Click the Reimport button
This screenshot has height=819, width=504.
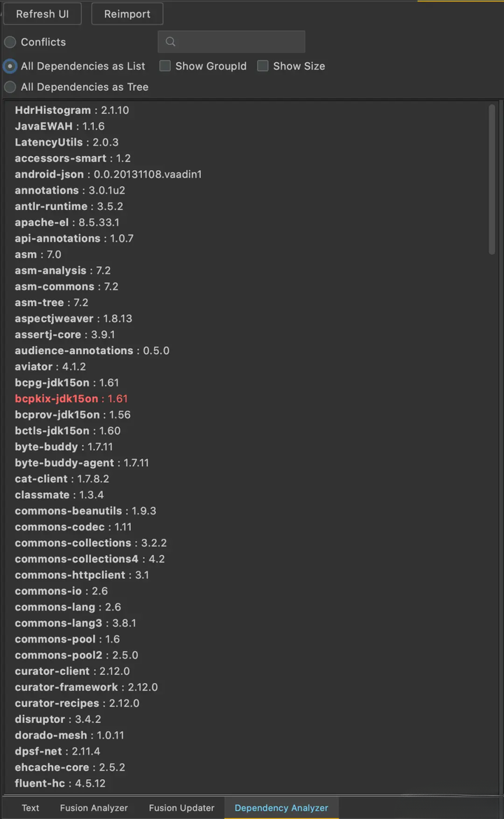coord(127,13)
